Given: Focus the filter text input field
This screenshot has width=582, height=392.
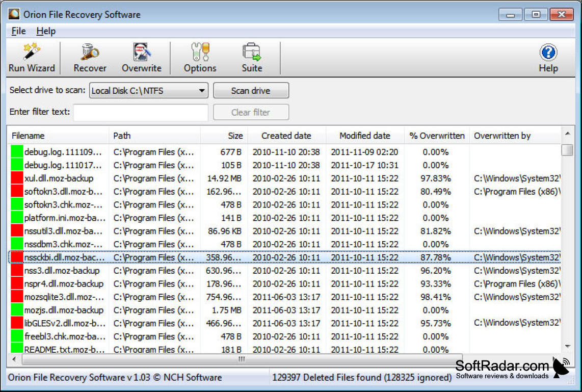Looking at the screenshot, I should pos(141,112).
